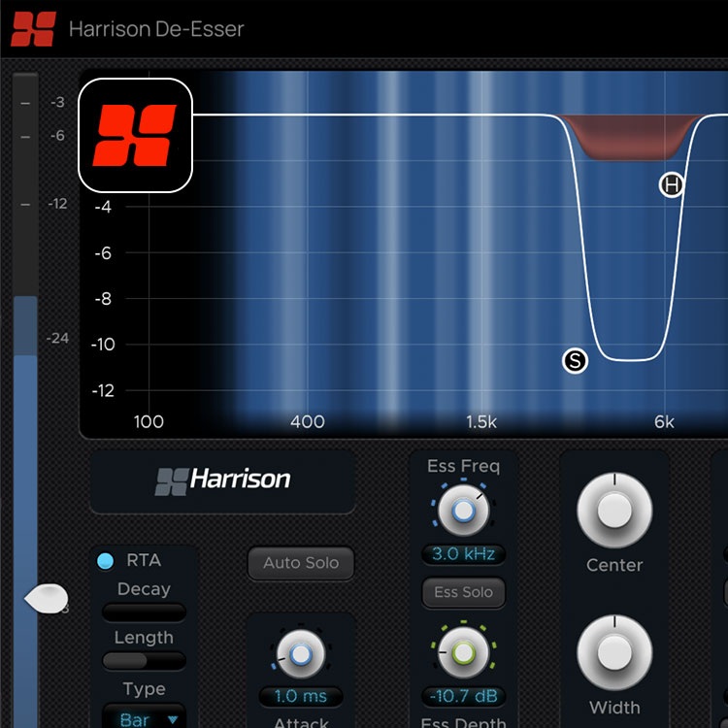This screenshot has width=728, height=728.
Task: Enable Ess Solo
Action: (x=464, y=592)
